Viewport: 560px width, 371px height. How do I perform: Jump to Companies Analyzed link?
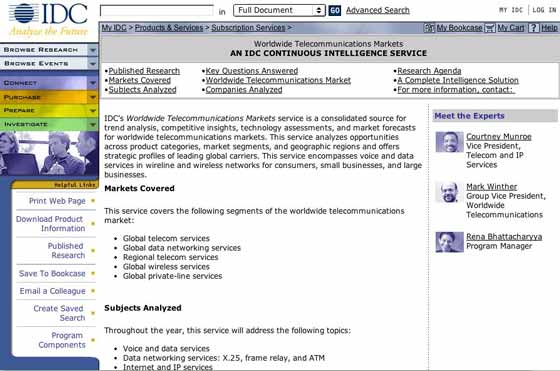(244, 90)
